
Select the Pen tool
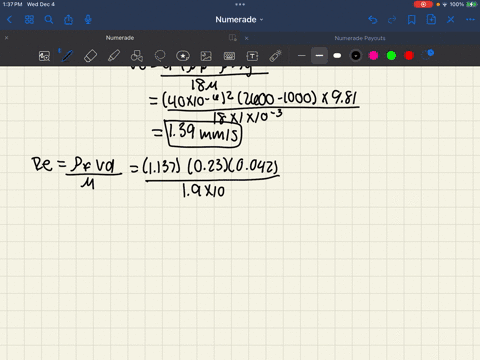67,56
